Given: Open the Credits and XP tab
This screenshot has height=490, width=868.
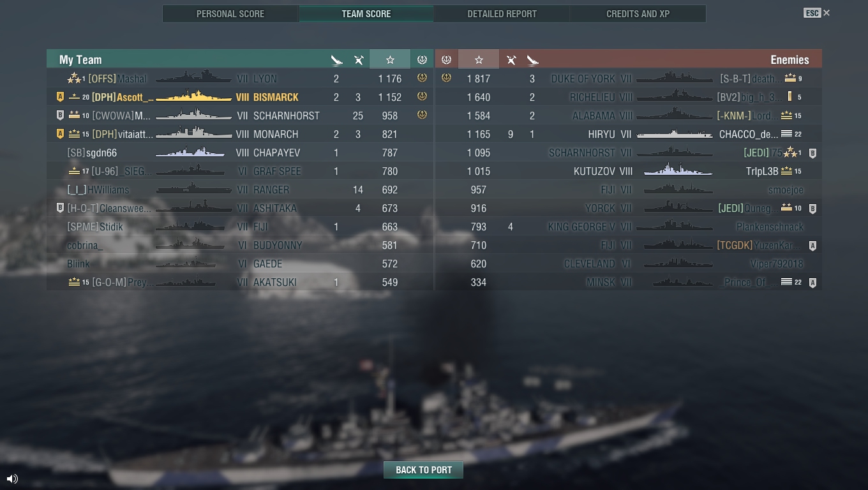Looking at the screenshot, I should 638,13.
